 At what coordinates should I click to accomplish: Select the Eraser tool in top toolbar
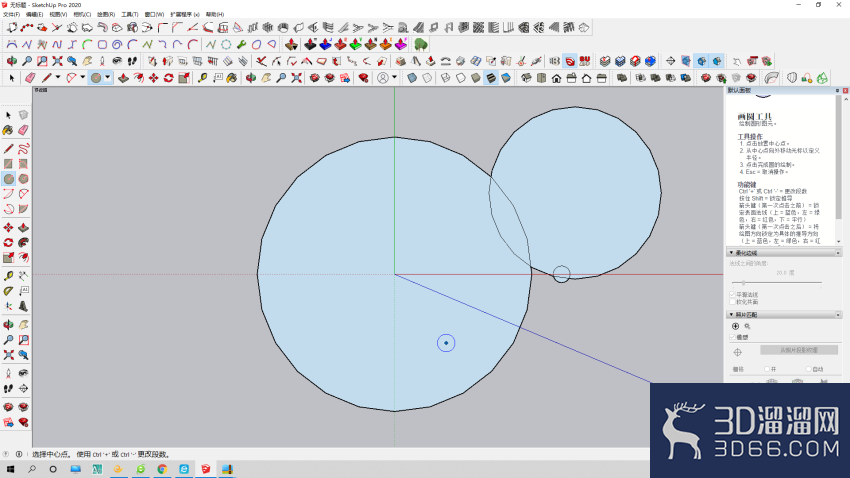30,78
